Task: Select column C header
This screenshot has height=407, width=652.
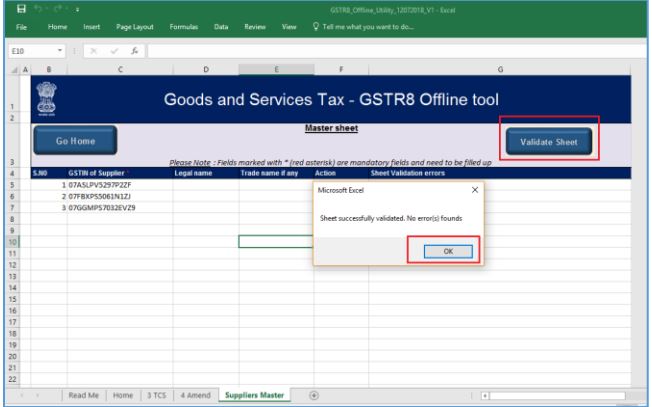Action: click(120, 69)
